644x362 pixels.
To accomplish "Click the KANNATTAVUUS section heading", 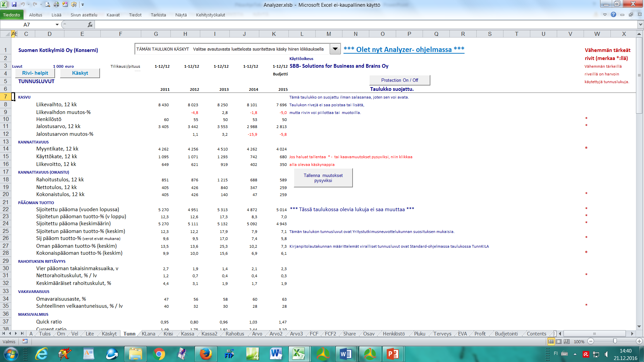I will (x=33, y=142).
